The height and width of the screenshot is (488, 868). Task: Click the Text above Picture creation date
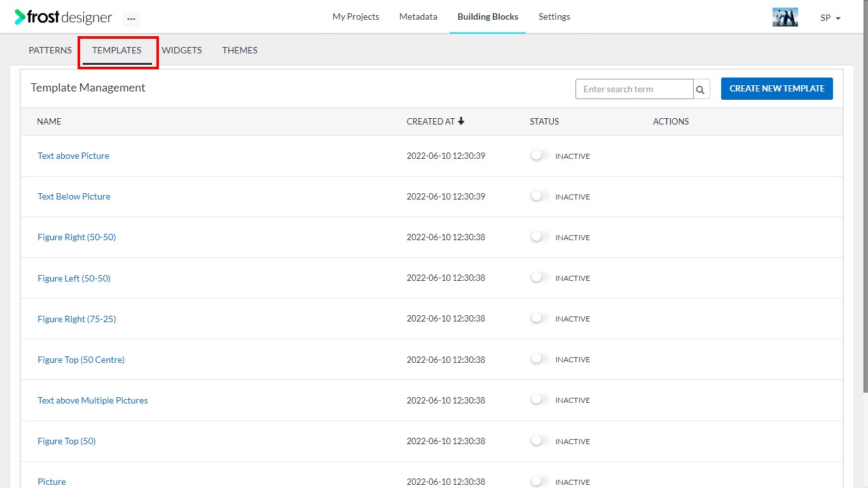(446, 156)
